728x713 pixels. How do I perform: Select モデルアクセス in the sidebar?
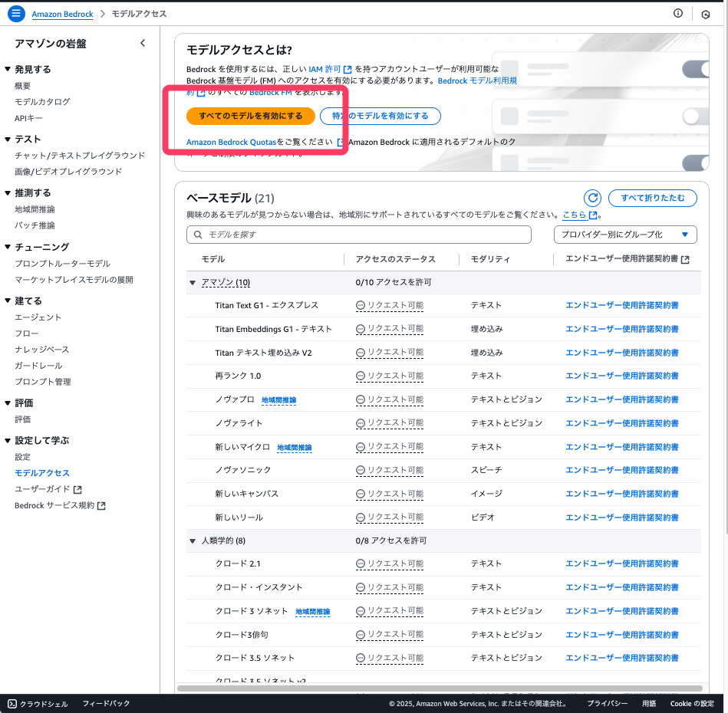pos(41,473)
